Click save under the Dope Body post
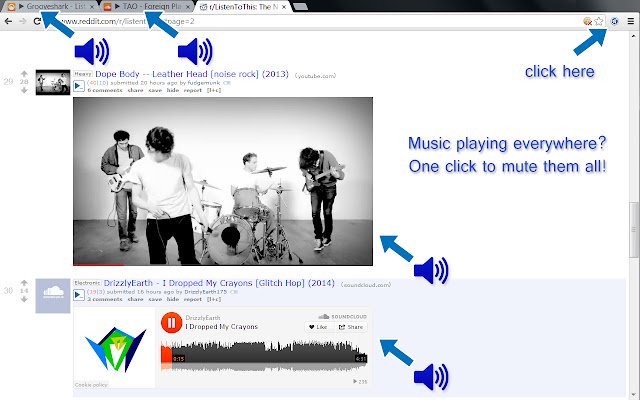 click(155, 90)
